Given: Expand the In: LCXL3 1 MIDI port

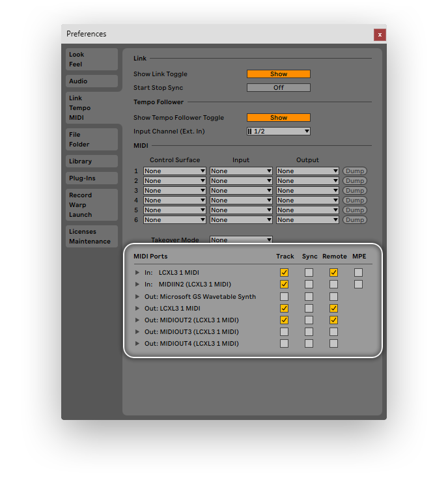Looking at the screenshot, I should pos(137,273).
